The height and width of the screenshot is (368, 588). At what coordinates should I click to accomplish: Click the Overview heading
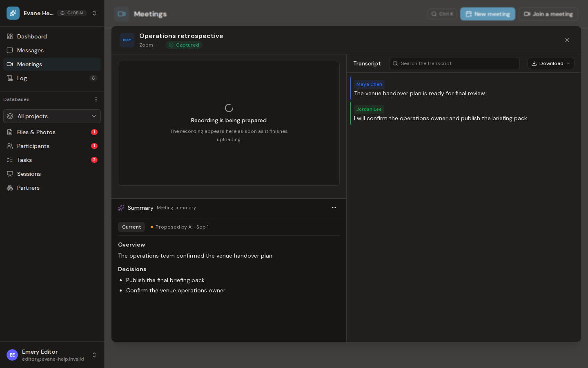(x=131, y=245)
